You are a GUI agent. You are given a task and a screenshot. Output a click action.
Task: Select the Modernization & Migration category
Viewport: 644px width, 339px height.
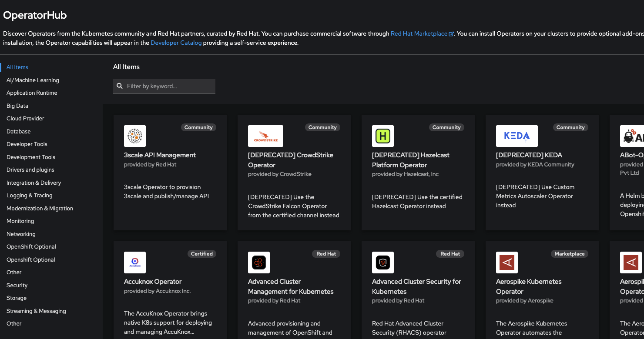40,209
